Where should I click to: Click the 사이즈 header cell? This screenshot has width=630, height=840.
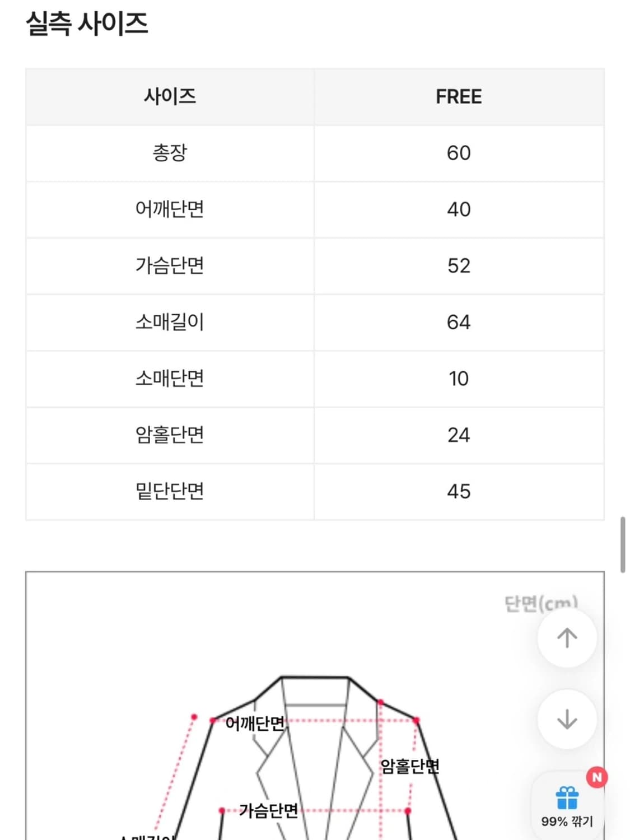[169, 97]
